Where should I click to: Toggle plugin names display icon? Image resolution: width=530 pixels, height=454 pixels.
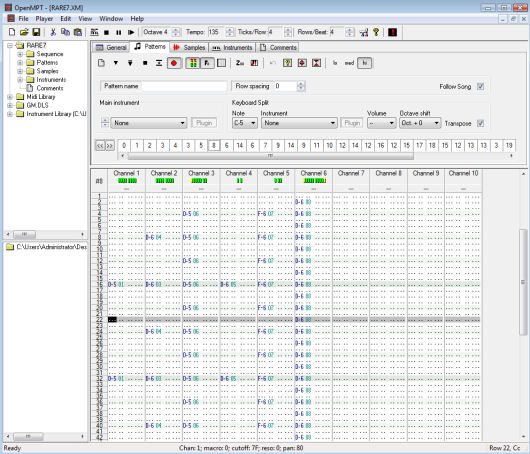(x=207, y=63)
